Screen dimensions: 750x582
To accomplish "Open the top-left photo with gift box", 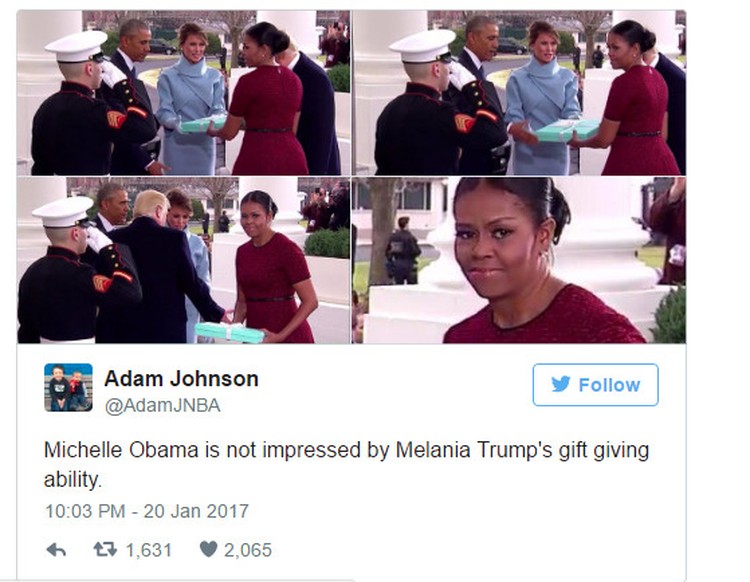I will [184, 93].
